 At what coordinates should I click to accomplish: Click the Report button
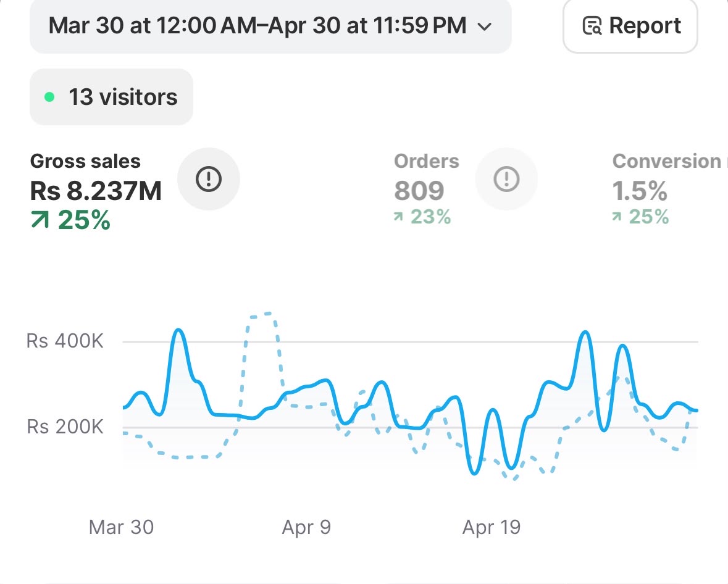coord(630,26)
